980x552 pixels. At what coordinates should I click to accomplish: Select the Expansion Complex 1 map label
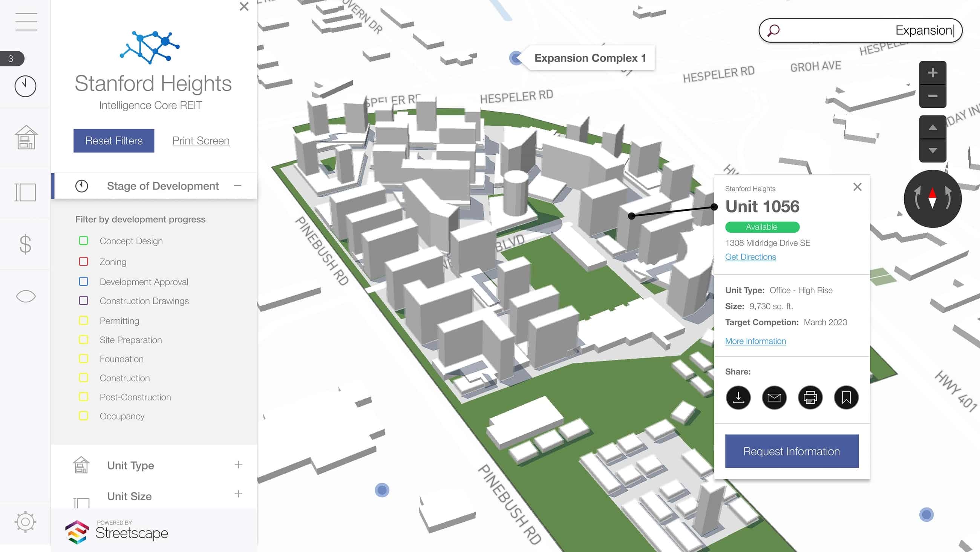pos(590,58)
